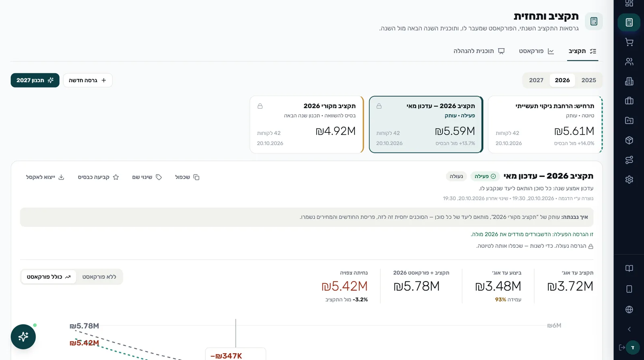Switch to the תקציב tab
The width and height of the screenshot is (644, 360).
[x=582, y=51]
